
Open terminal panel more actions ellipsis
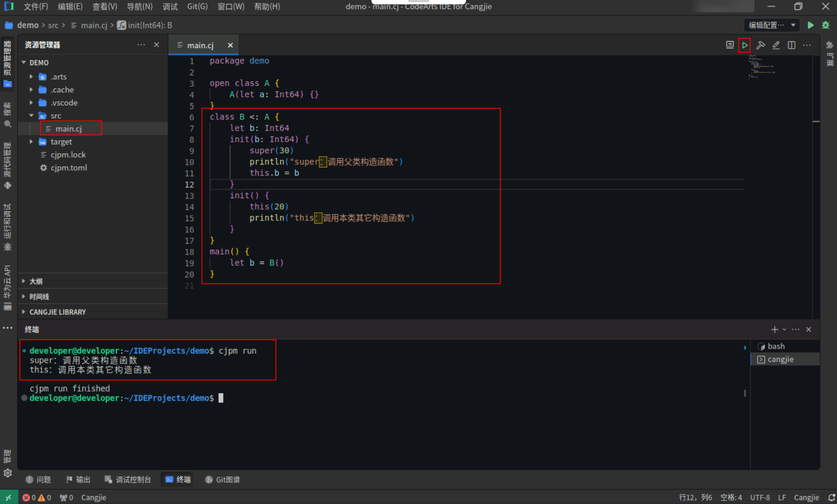795,329
